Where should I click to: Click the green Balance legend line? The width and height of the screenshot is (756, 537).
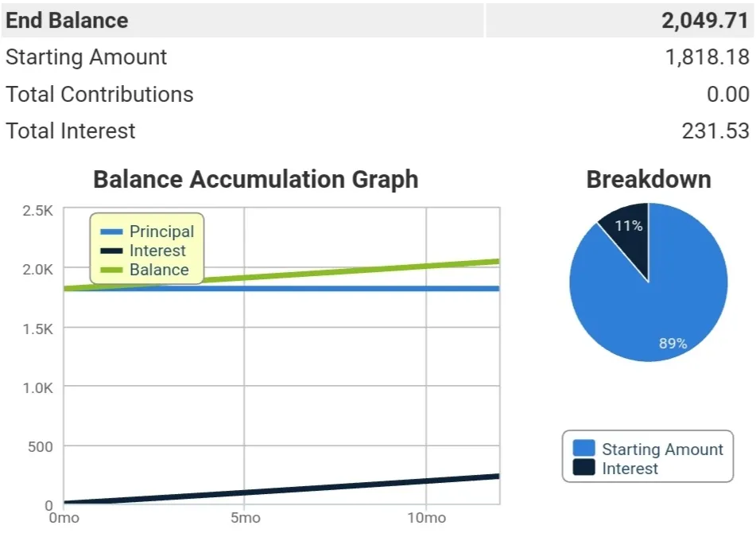click(111, 270)
